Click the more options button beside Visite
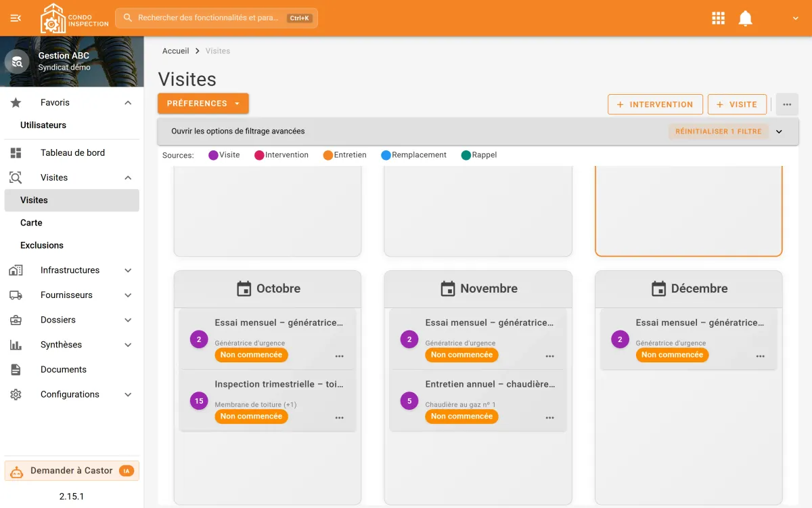The image size is (812, 508). click(x=787, y=104)
